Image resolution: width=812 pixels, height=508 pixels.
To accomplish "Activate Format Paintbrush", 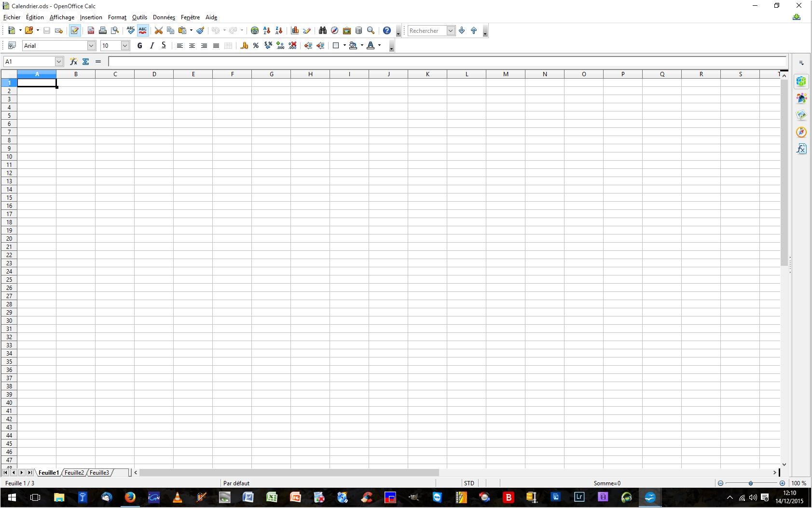I will coord(200,30).
